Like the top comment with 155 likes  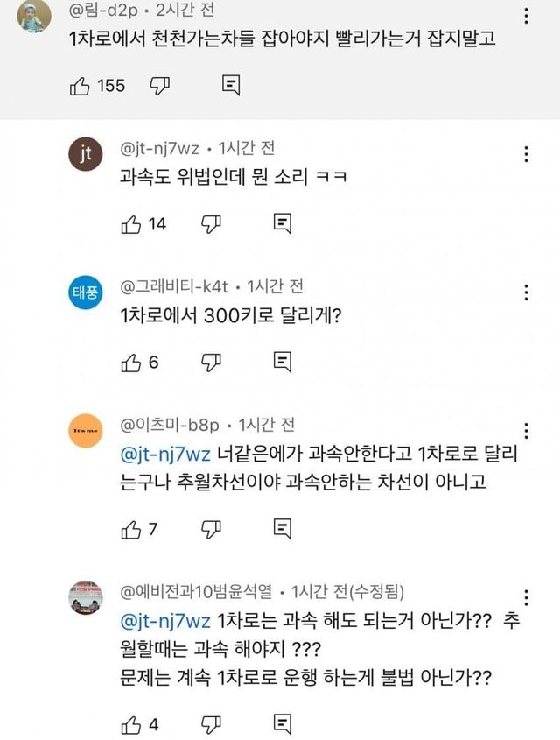[80, 85]
